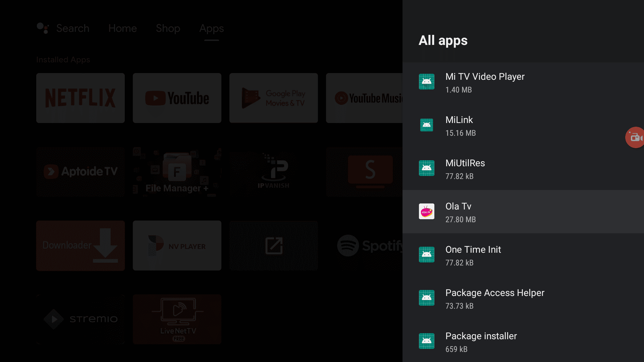Launch the Spotify tile

364,245
